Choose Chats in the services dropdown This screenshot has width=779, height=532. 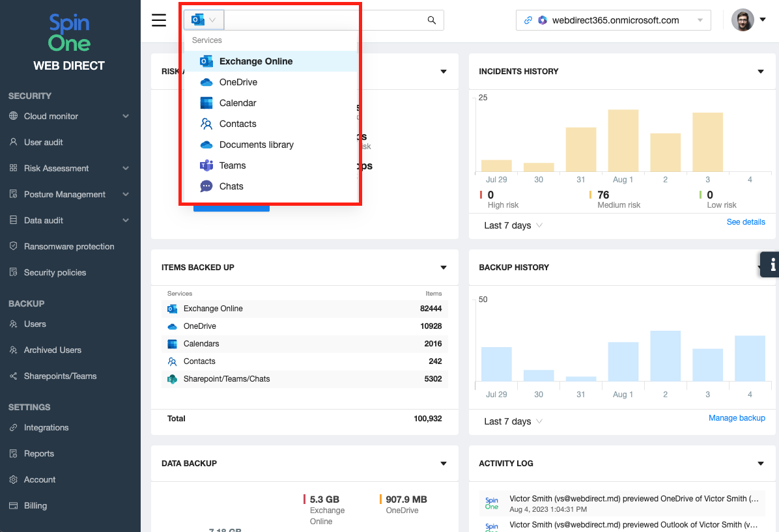[x=231, y=186]
